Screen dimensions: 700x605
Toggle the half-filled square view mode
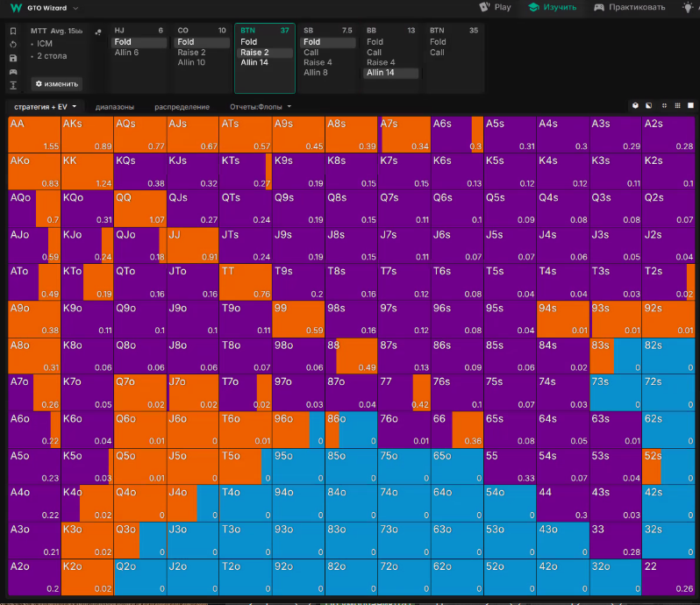pyautogui.click(x=646, y=106)
